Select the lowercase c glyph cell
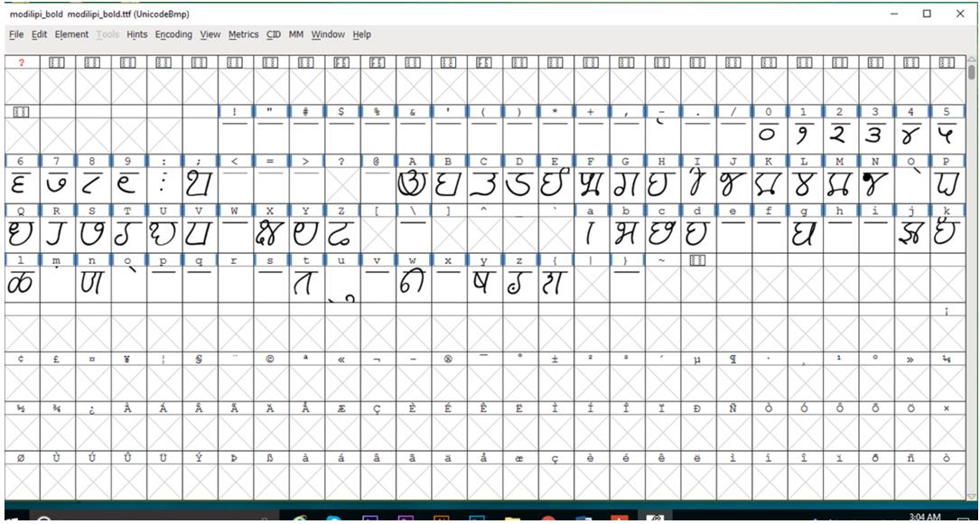This screenshot has height=524, width=980. [662, 234]
